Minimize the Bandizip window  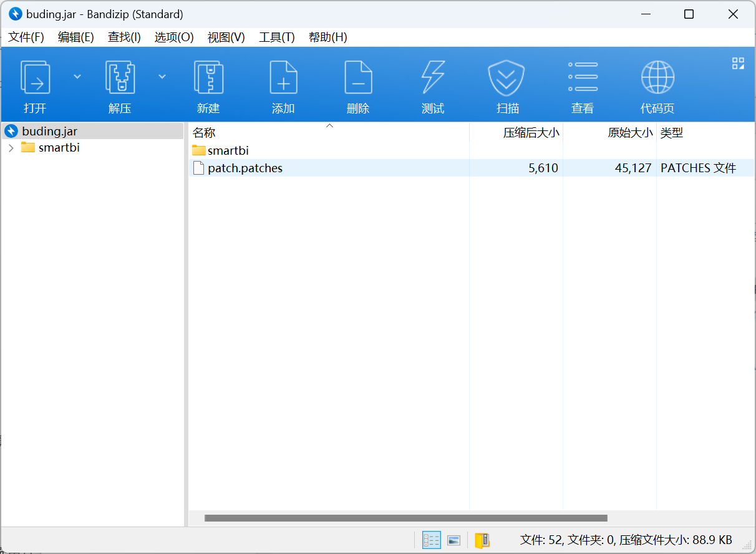pos(645,14)
